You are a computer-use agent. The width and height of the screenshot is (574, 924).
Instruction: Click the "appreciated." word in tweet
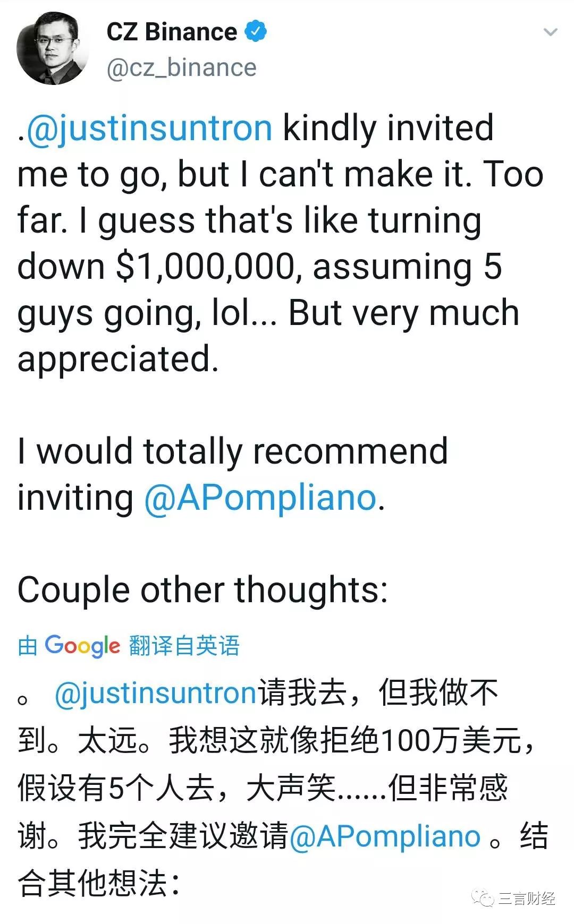point(118,359)
